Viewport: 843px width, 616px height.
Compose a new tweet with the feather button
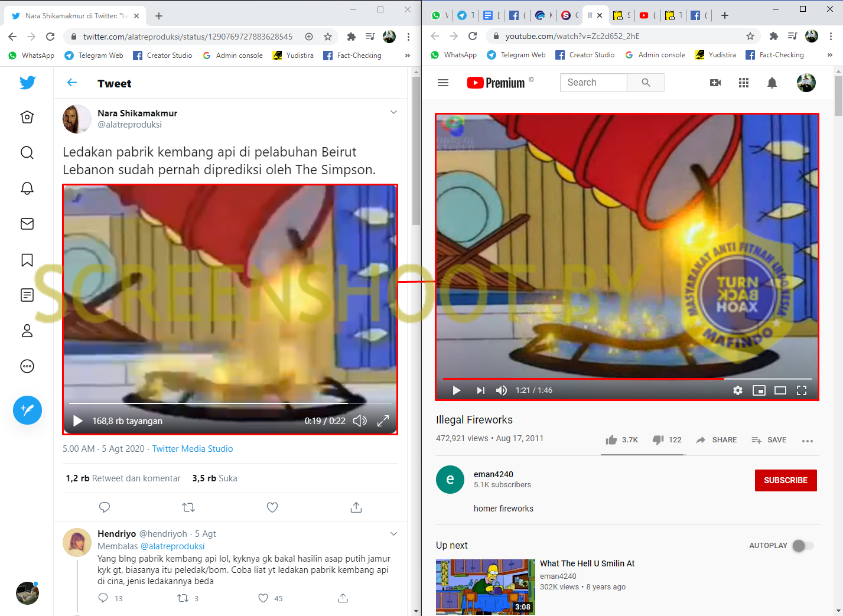click(x=27, y=410)
